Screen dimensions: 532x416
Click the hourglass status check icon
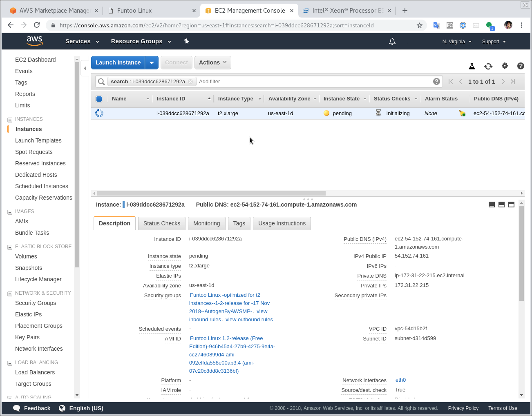(x=378, y=113)
